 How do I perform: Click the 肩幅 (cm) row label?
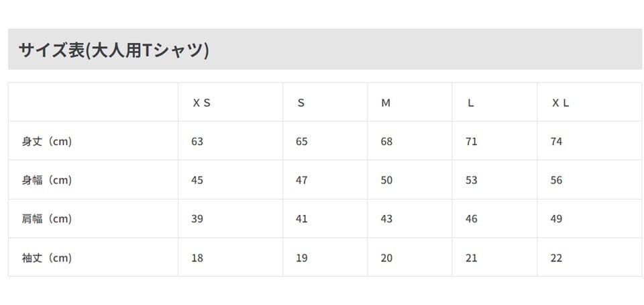47,219
